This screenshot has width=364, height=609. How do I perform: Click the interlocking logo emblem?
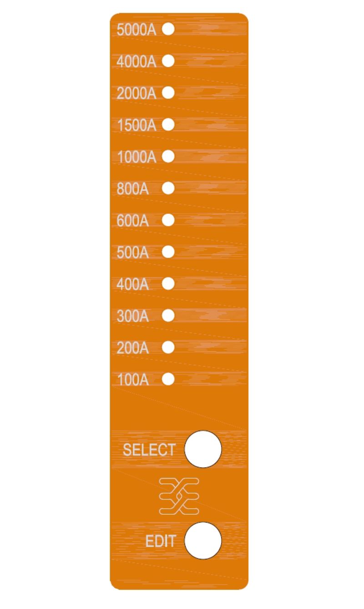coord(179,496)
